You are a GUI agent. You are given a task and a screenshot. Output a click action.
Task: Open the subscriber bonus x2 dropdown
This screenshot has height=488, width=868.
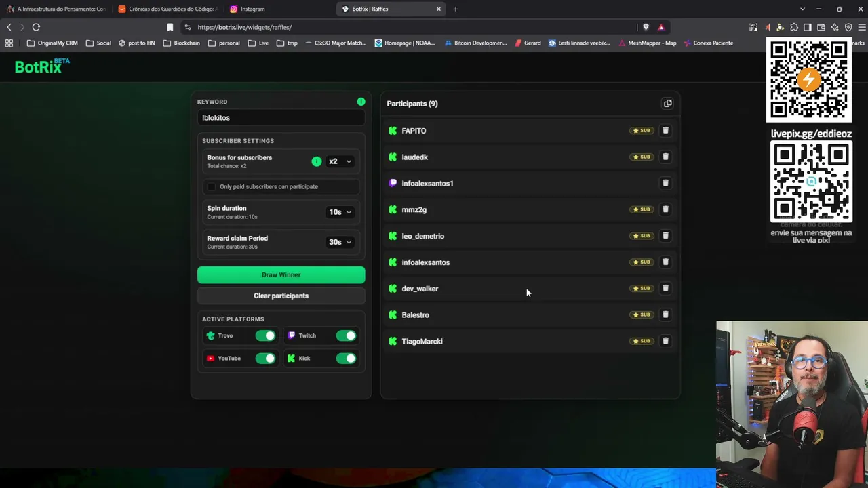[x=340, y=161]
